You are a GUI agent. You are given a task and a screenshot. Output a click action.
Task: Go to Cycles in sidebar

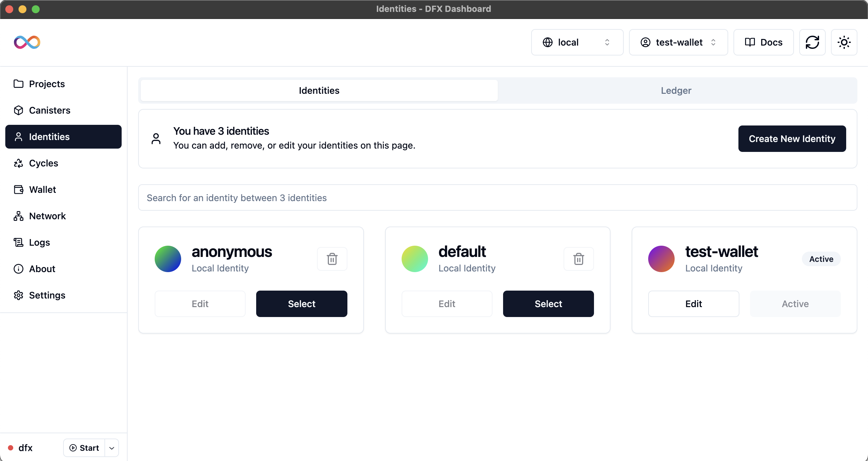click(44, 163)
